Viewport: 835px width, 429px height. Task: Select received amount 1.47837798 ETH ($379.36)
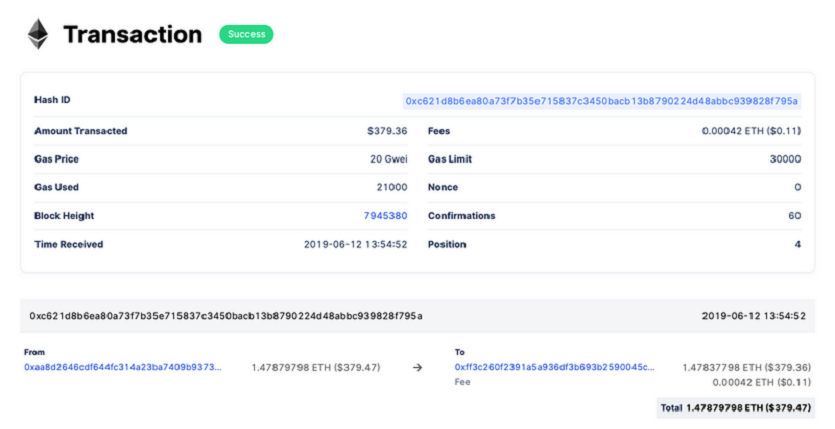click(747, 367)
